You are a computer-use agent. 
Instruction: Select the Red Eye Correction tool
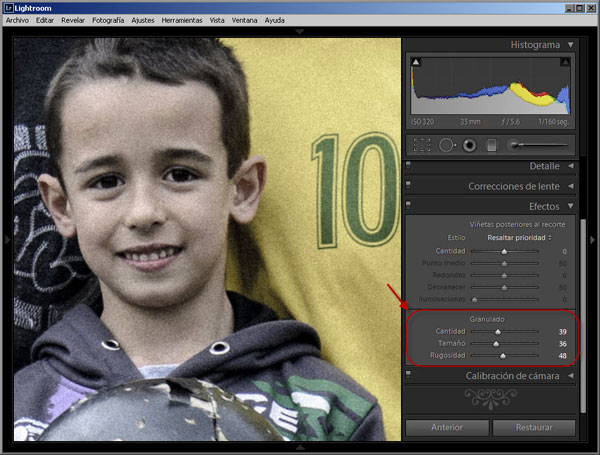point(469,145)
